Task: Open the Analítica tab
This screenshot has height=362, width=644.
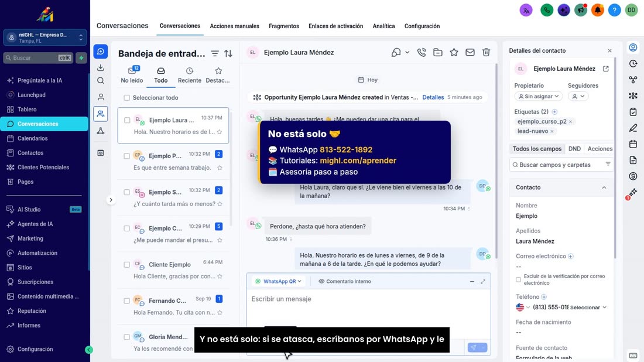Action: point(383,26)
